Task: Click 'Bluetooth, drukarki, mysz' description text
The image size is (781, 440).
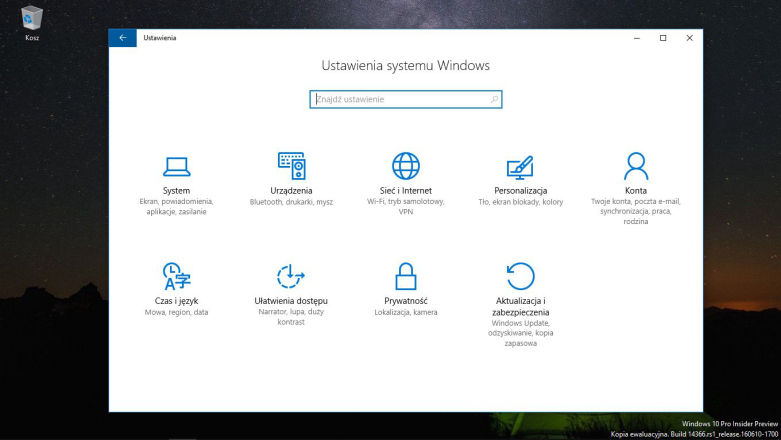Action: click(291, 202)
